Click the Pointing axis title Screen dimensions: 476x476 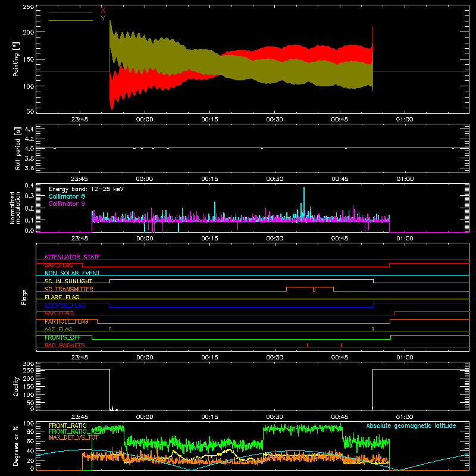click(16, 59)
